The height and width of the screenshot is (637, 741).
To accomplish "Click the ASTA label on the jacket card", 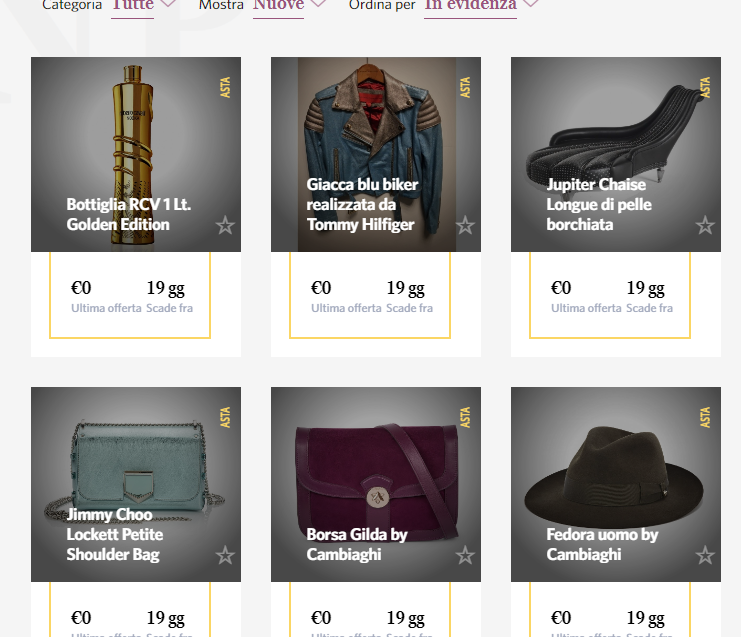I will click(x=466, y=88).
